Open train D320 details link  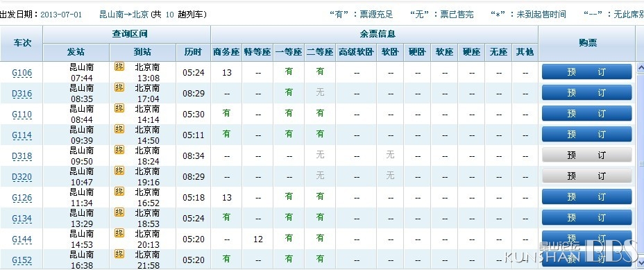(x=22, y=177)
